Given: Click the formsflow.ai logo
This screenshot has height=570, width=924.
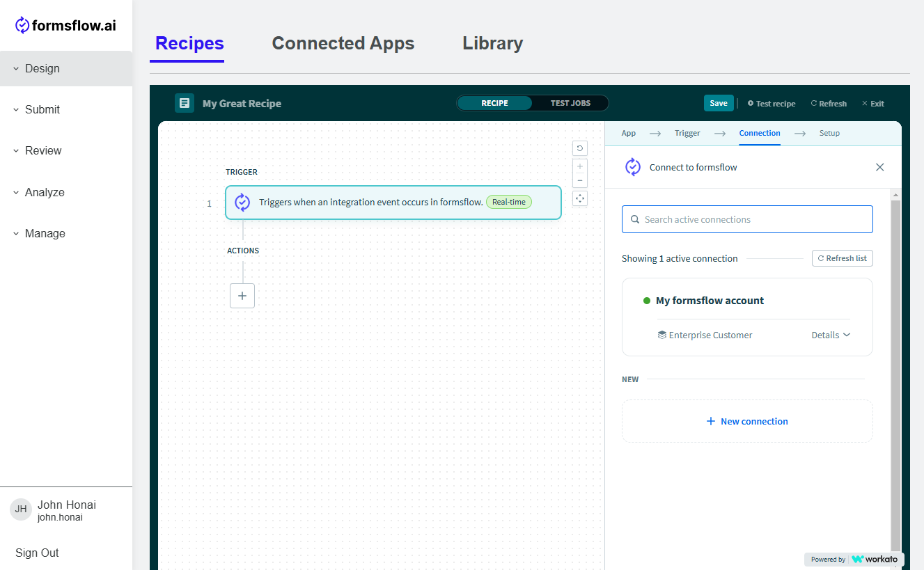Looking at the screenshot, I should coord(65,26).
